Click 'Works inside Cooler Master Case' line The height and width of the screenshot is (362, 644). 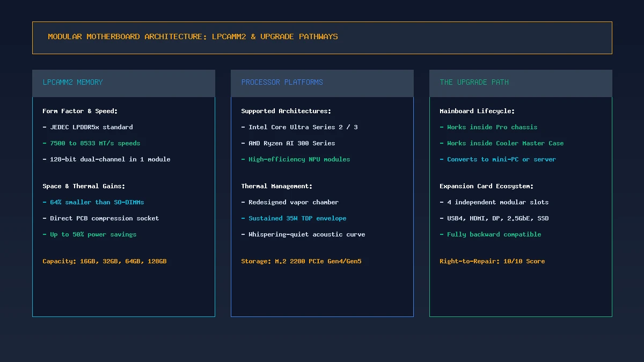502,143
